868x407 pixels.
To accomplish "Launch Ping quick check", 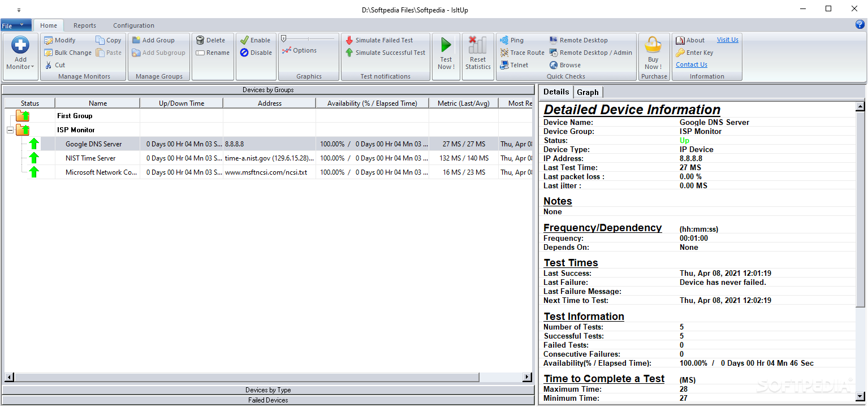I will click(x=512, y=40).
